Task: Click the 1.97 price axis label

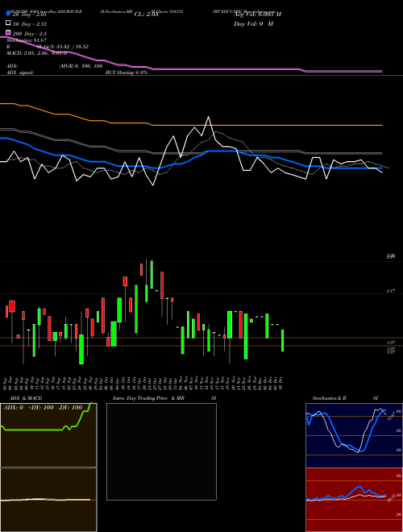Action: 391,343
